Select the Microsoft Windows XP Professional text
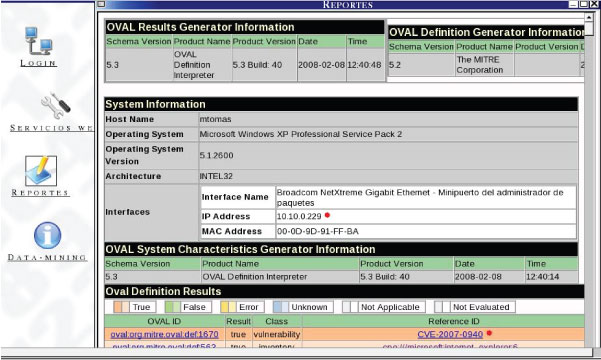The height and width of the screenshot is (360, 601). point(301,134)
